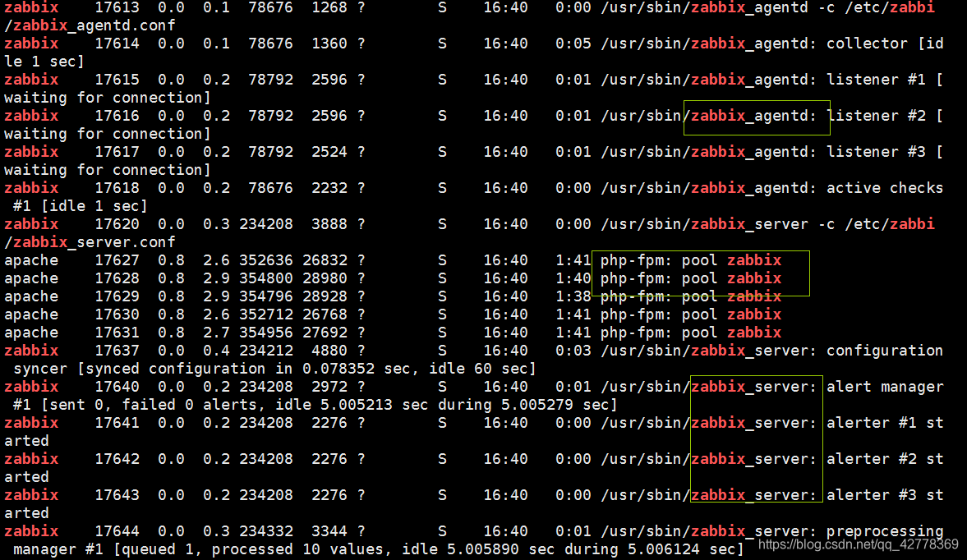967x560 pixels.
Task: Select apache PID 17629
Action: pos(117,297)
